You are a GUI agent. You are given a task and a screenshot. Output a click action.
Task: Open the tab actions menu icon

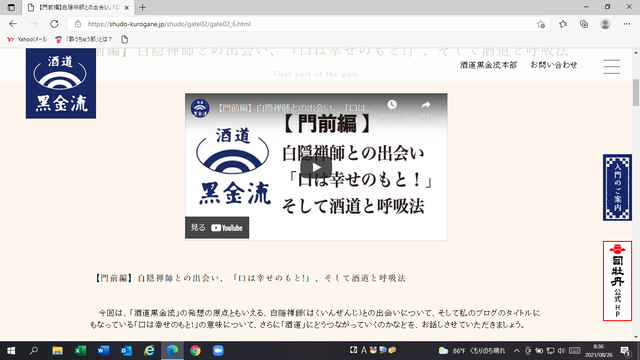point(11,7)
